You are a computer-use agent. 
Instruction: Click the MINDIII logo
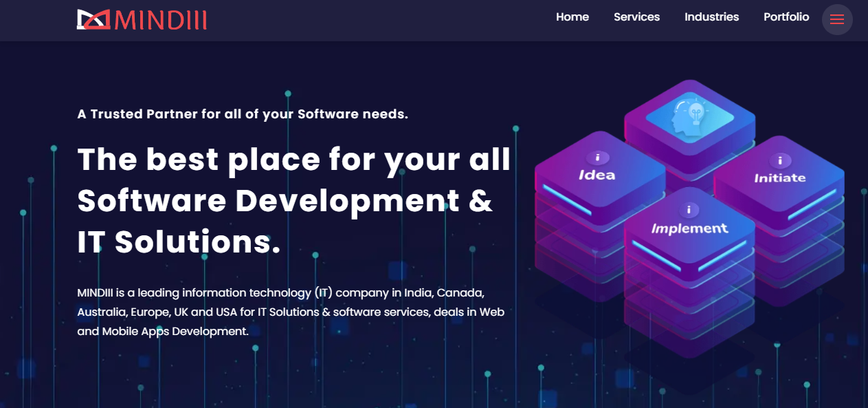pos(142,19)
